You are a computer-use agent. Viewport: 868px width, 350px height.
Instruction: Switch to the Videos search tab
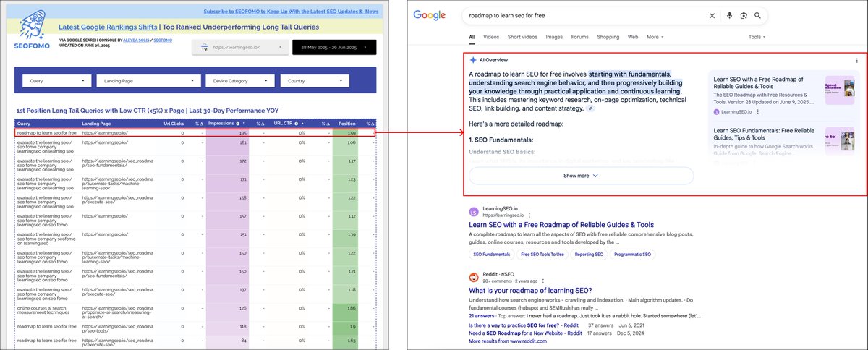(491, 37)
